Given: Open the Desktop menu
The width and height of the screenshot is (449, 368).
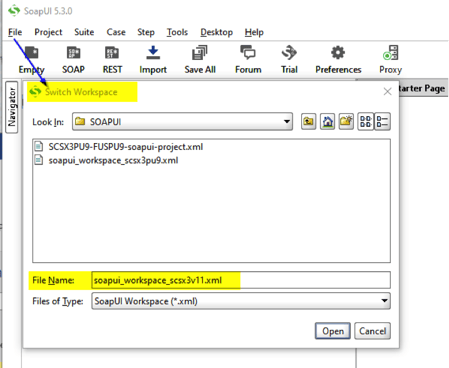Looking at the screenshot, I should [216, 32].
